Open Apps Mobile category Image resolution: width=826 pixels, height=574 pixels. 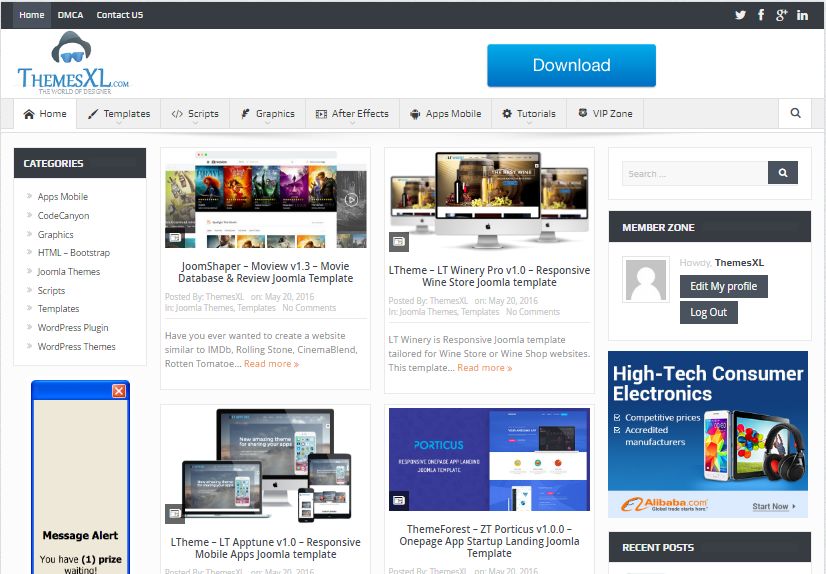point(63,196)
